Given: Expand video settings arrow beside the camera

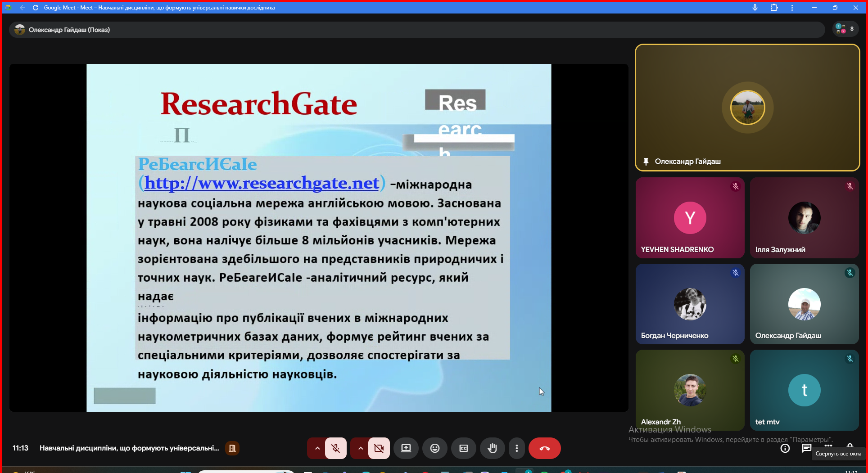Looking at the screenshot, I should click(x=360, y=448).
